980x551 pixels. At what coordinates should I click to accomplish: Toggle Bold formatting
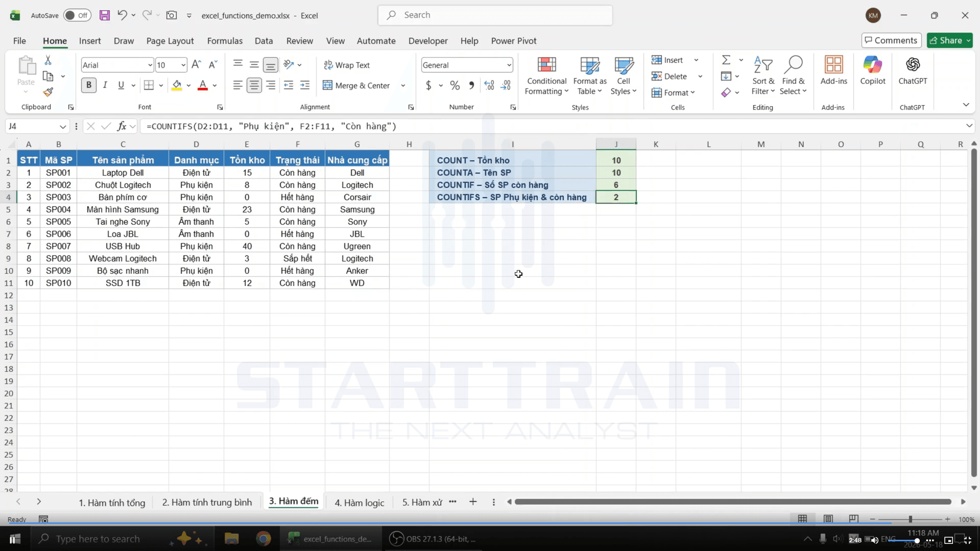89,85
